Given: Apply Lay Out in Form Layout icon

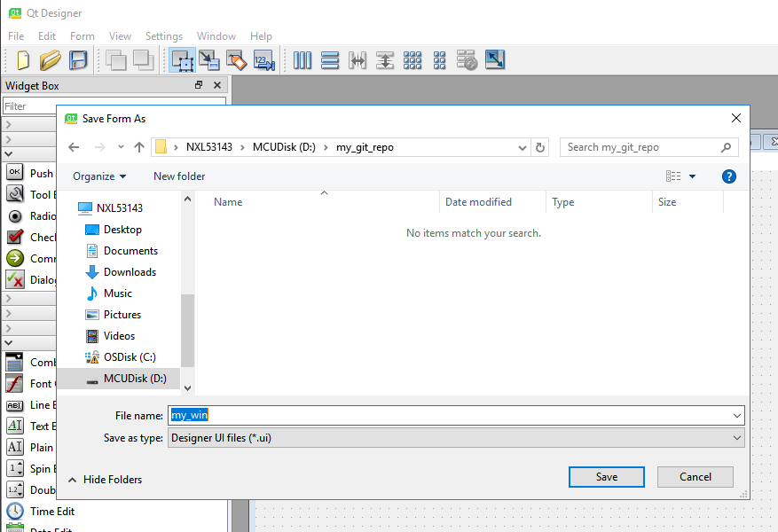Looking at the screenshot, I should pyautogui.click(x=440, y=60).
